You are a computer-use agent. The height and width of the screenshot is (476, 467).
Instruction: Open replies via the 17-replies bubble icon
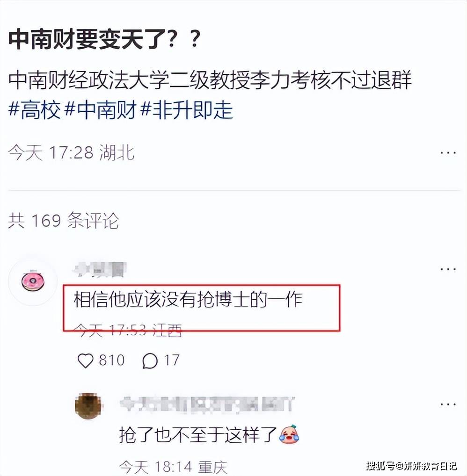[x=150, y=361]
